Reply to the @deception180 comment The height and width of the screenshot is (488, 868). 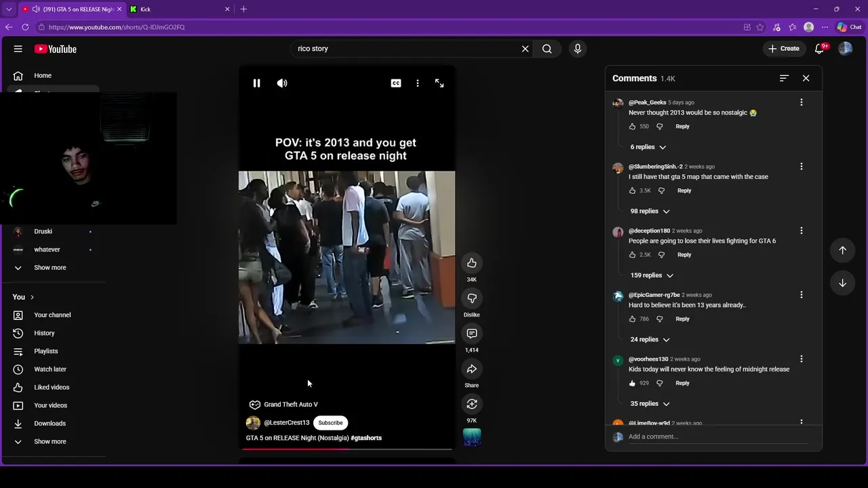(x=684, y=255)
